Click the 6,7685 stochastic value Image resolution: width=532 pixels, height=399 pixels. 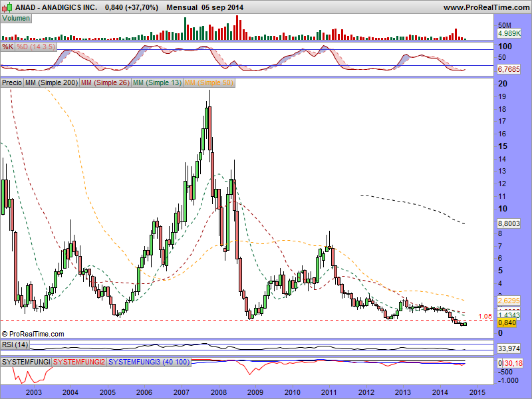click(x=509, y=70)
